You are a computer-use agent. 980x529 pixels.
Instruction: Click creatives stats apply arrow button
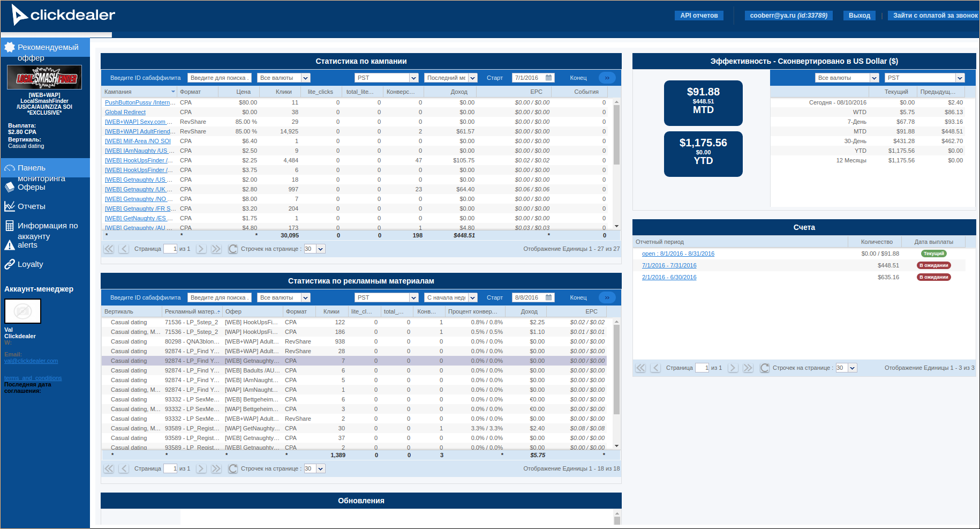607,297
